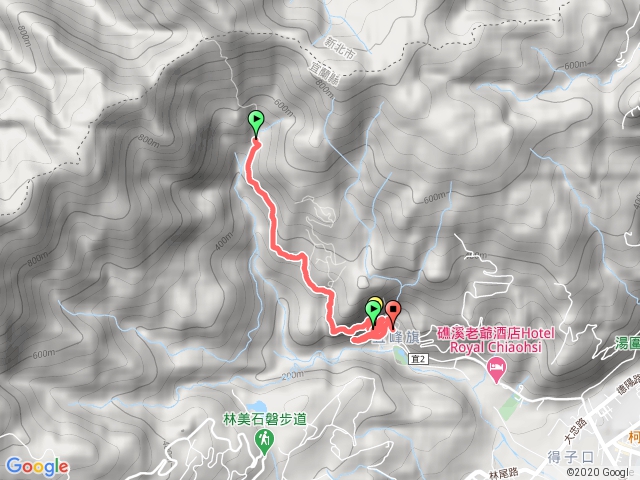Click the 新北市 city label
This screenshot has height=480, width=640.
click(340, 48)
